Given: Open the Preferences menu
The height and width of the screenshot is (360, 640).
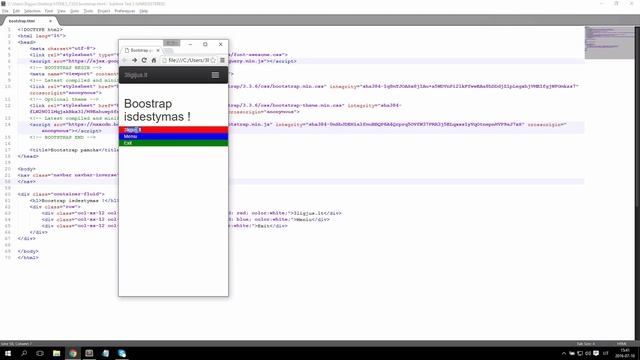Looking at the screenshot, I should point(124,11).
